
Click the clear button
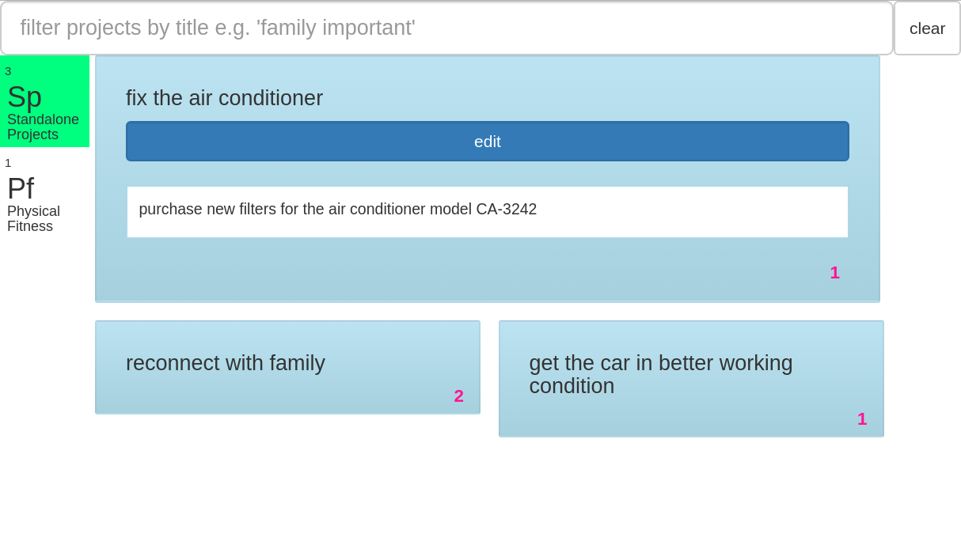[927, 28]
